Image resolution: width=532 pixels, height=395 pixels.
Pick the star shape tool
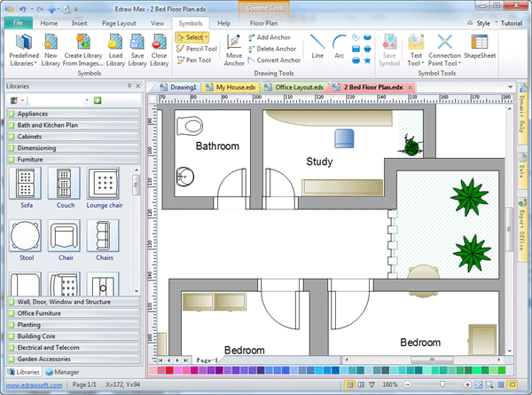[x=367, y=60]
